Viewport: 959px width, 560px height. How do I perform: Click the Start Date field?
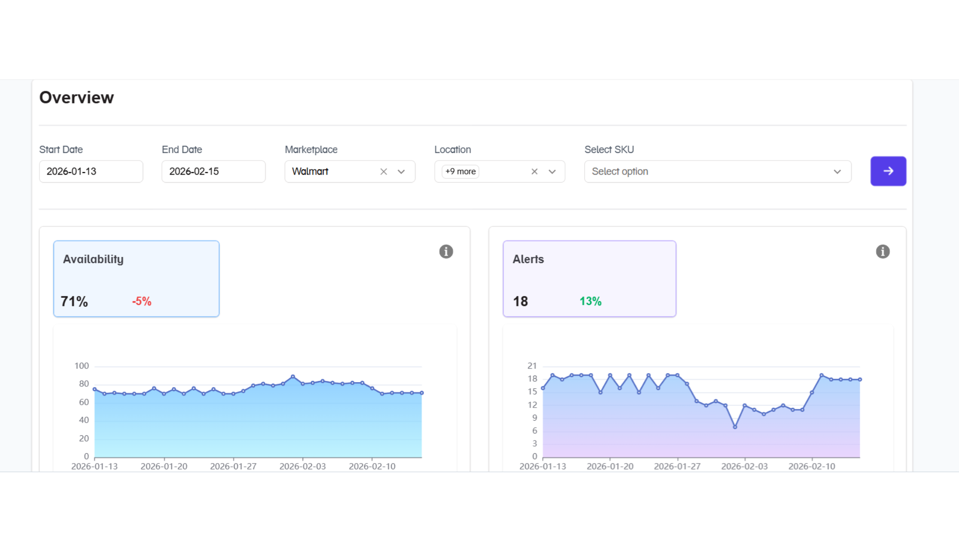(x=91, y=172)
